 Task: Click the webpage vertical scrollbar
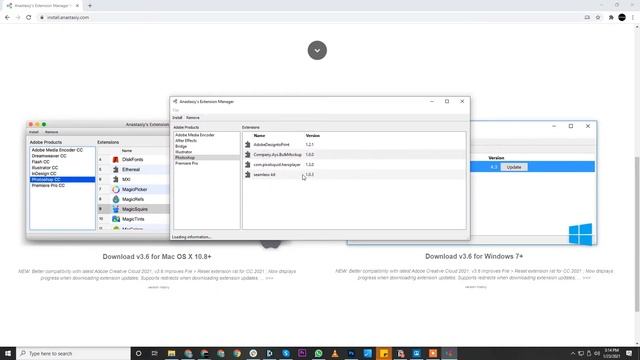click(x=637, y=234)
